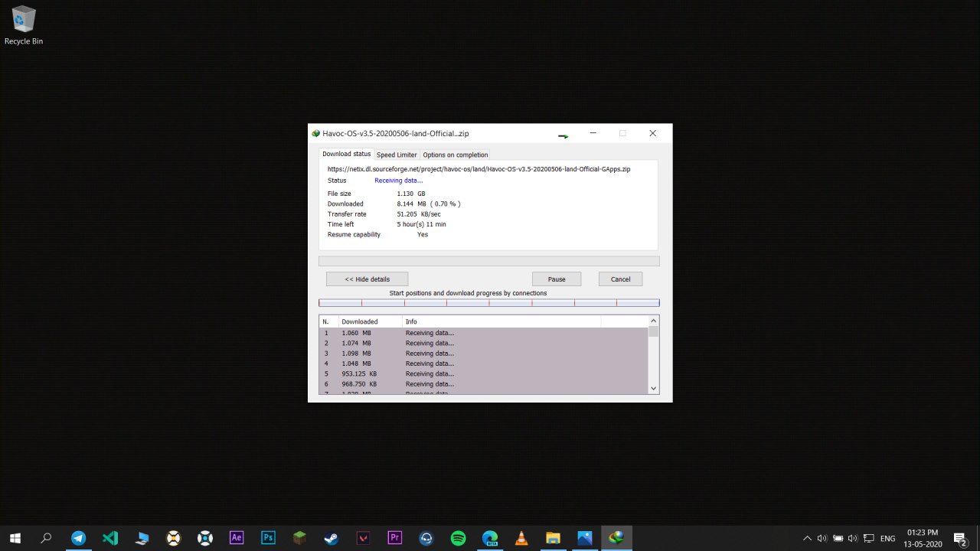
Task: Open VLC media player cone icon
Action: click(521, 538)
